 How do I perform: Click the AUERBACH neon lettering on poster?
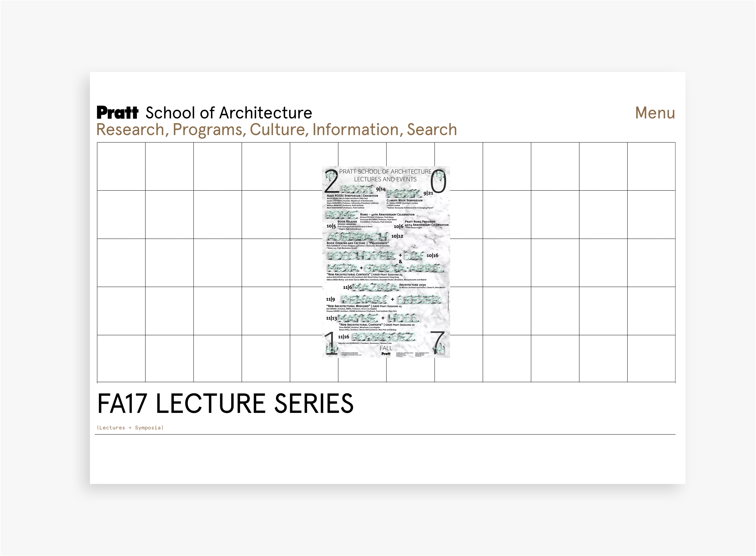(358, 236)
